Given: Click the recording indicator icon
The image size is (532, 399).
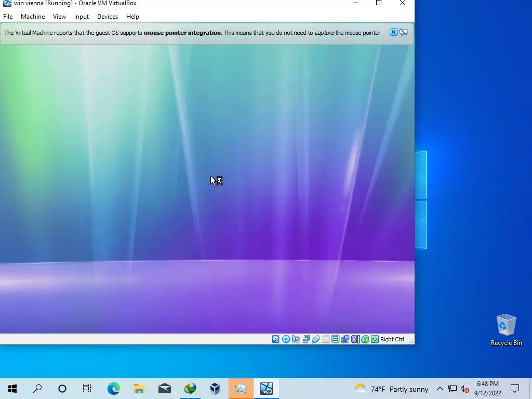Looking at the screenshot, I should [x=345, y=339].
